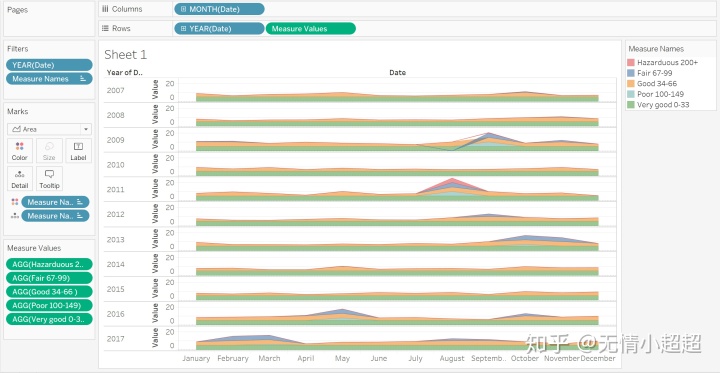Open the Tooltip mark card

pos(49,179)
